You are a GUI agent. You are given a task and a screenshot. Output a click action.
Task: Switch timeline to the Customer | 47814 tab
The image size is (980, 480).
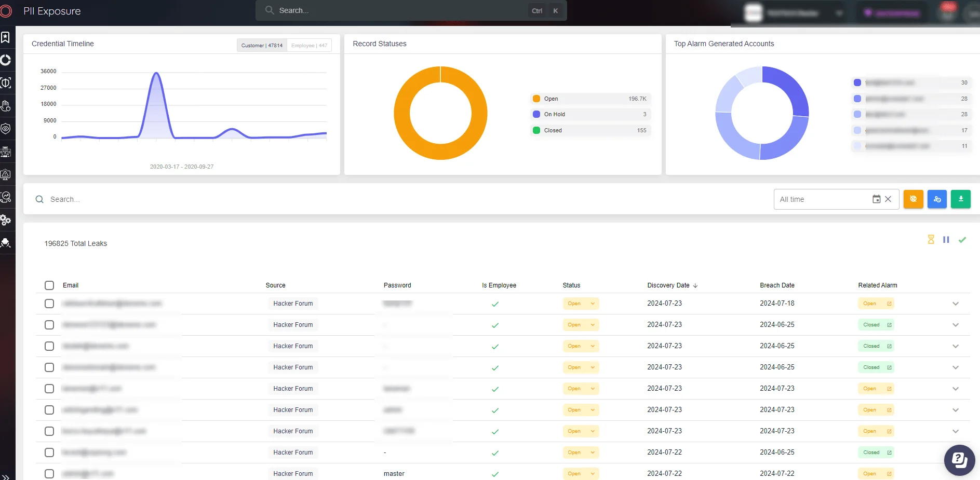click(262, 45)
